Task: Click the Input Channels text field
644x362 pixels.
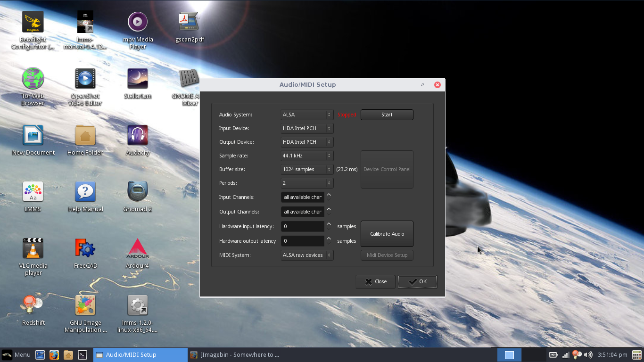Action: [x=303, y=197]
